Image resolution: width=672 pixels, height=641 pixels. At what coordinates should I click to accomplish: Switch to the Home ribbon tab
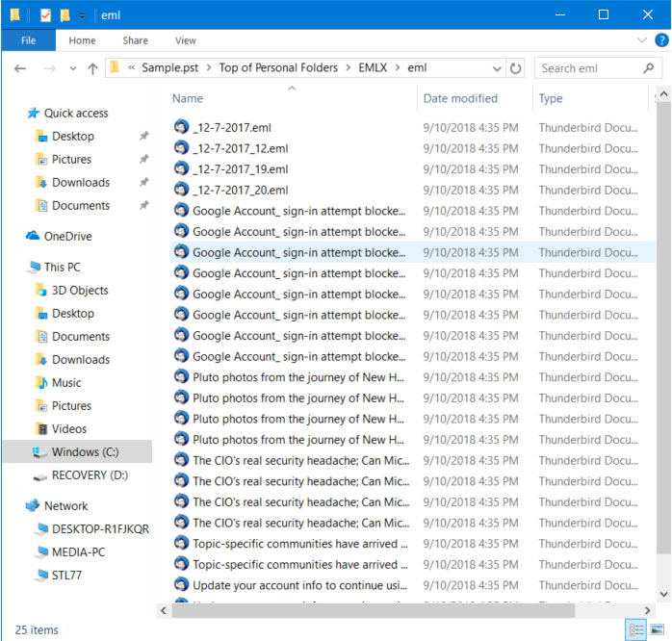point(82,40)
